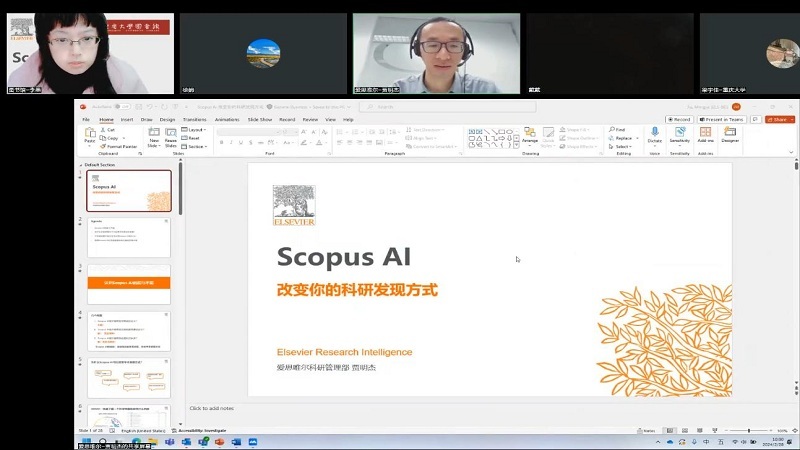Open the Font name combo box

(249, 132)
